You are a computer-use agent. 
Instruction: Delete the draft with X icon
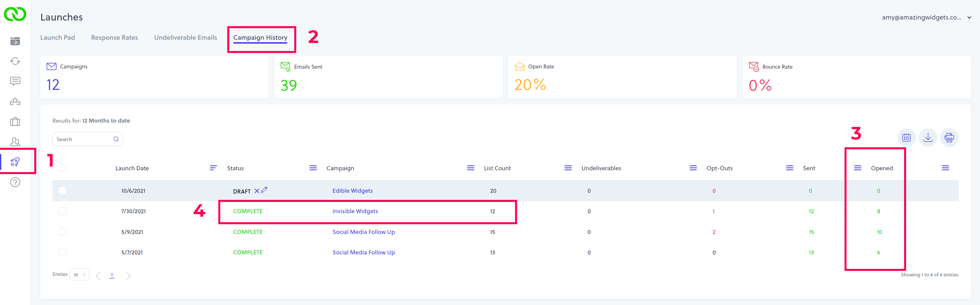point(257,191)
